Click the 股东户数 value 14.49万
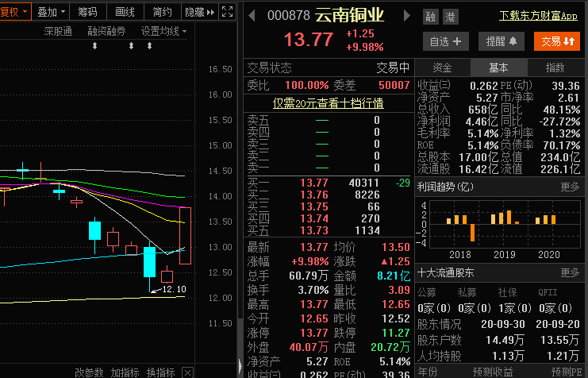This screenshot has width=588, height=378. pyautogui.click(x=505, y=340)
